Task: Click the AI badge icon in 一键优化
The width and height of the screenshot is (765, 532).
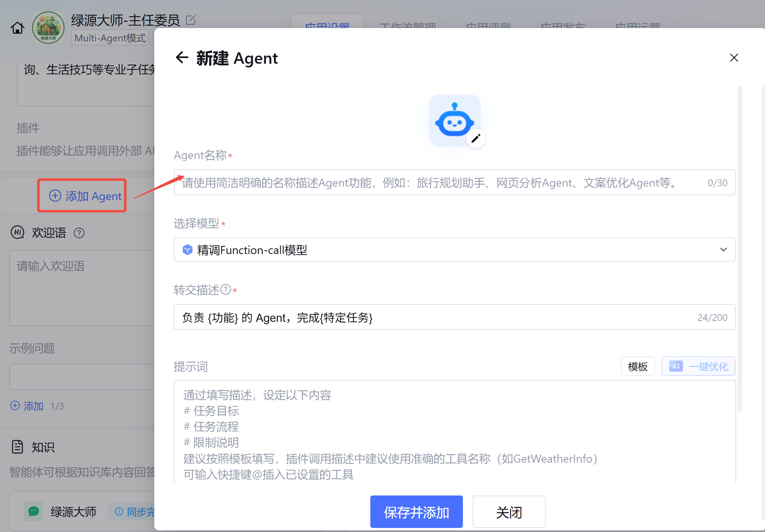Action: (x=676, y=366)
